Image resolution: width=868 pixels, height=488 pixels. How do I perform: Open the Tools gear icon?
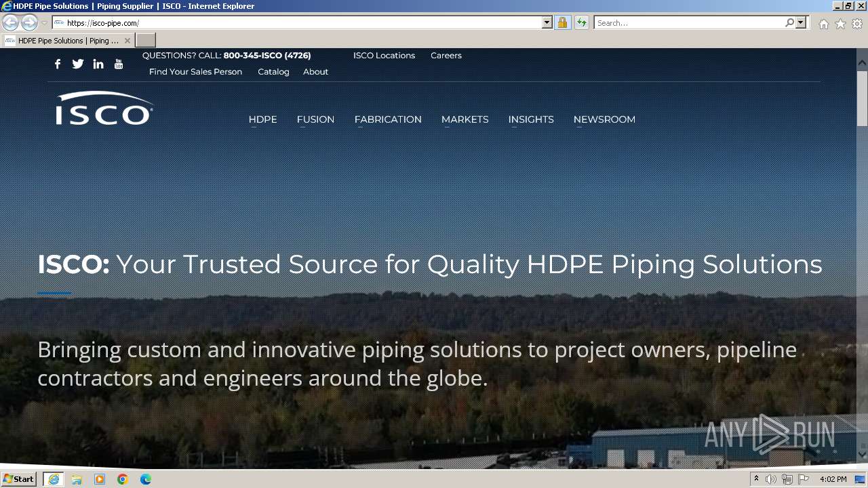tap(857, 24)
